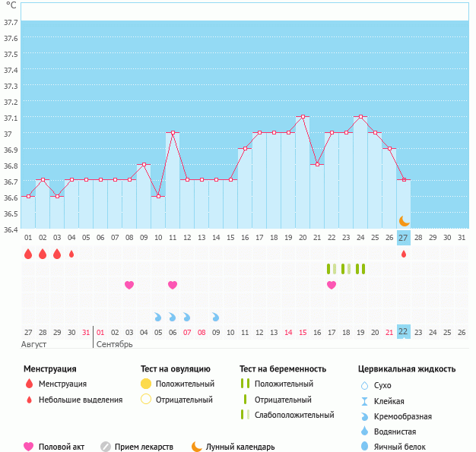Viewport: 476px width, 452px height.
Task: Click the menstruation drop on cycle day 01
Action: [28, 254]
